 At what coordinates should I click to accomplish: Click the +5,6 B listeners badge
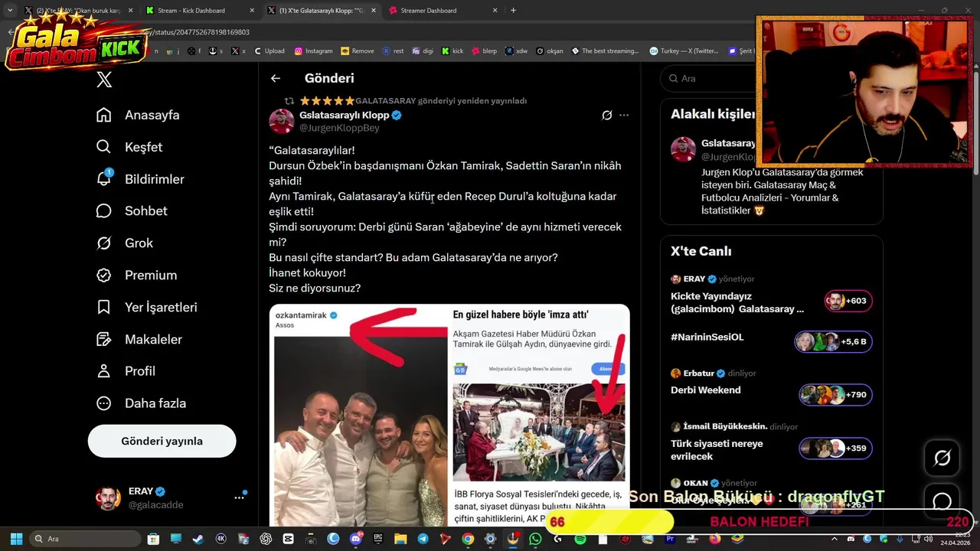click(834, 341)
